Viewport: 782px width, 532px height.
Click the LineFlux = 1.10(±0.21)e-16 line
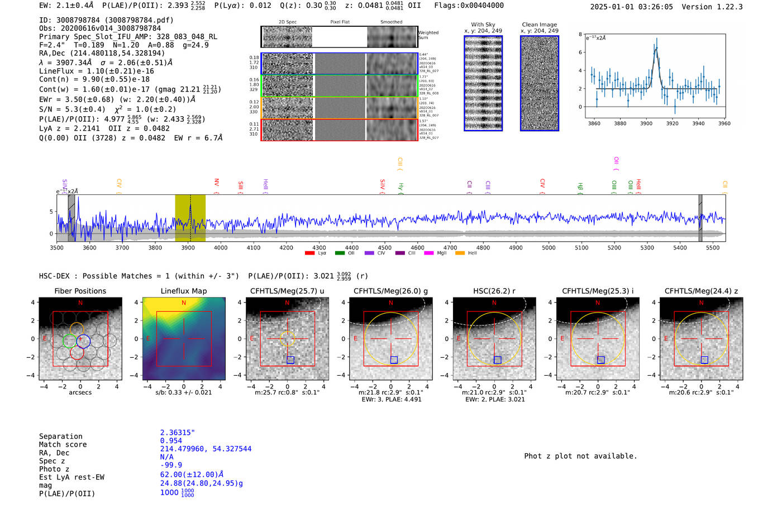(97, 71)
